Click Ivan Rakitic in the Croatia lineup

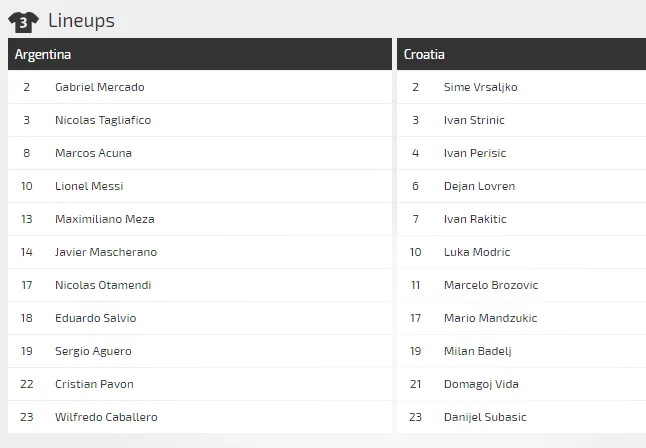(x=475, y=219)
